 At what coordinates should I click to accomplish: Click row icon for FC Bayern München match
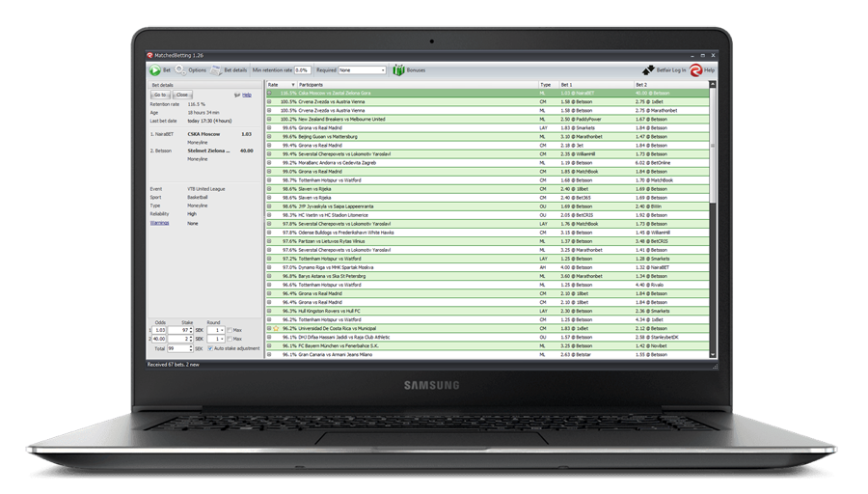270,346
